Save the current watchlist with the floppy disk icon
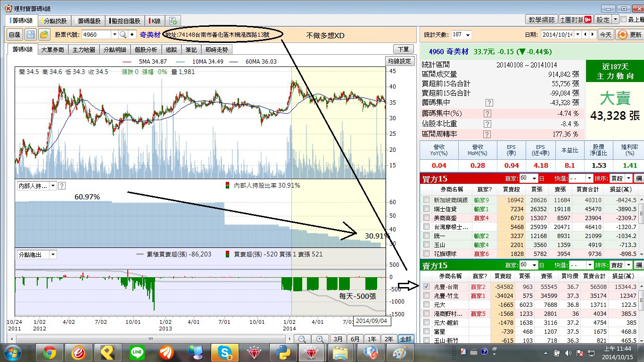 coord(31,34)
